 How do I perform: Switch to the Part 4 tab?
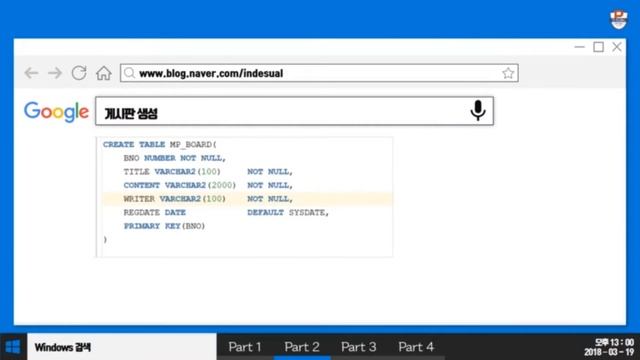click(x=416, y=347)
